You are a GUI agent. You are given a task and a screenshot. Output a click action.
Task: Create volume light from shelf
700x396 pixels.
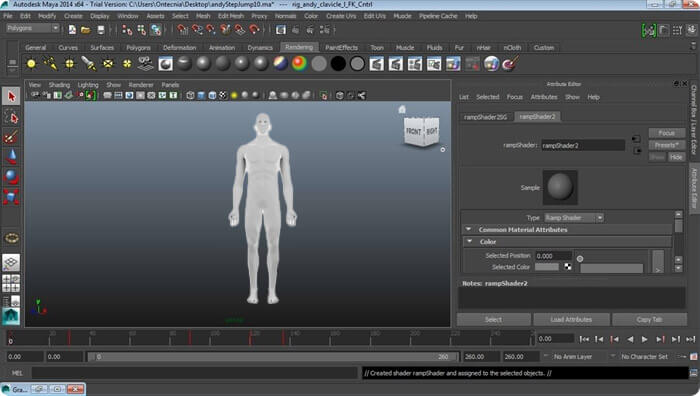click(127, 64)
